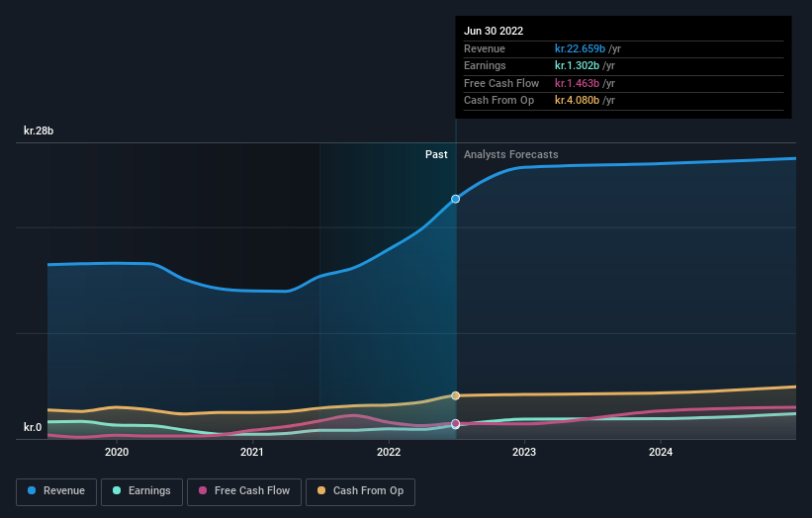Click the Cash From Op row label in tooltip
The image size is (812, 518).
[x=498, y=101]
